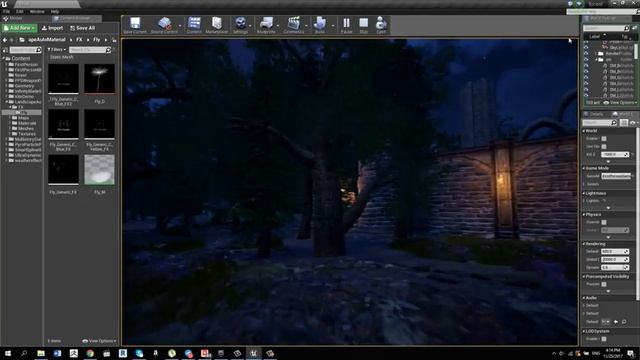Select the Fly_Generic_FX asset thumbnail

(x=63, y=170)
